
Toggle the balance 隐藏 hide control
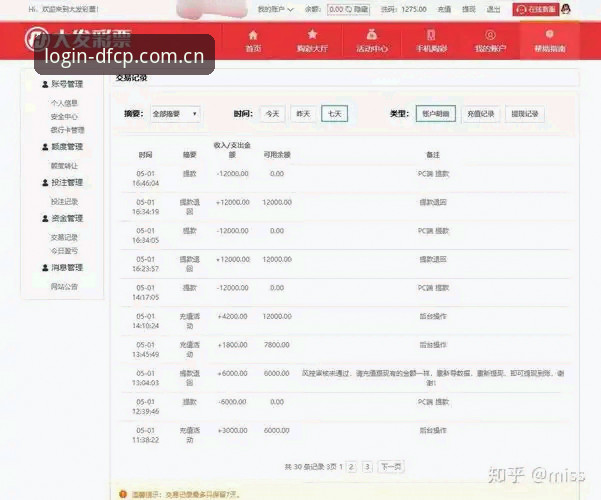pos(359,9)
